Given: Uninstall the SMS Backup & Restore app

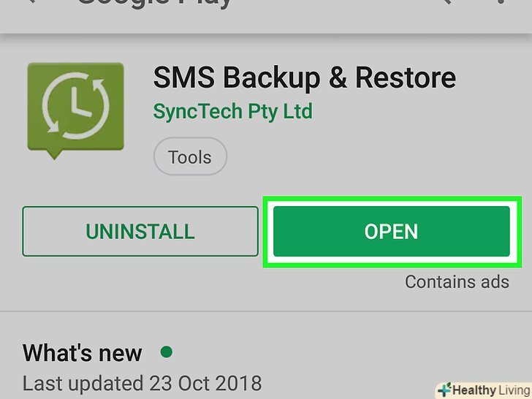Looking at the screenshot, I should click(x=140, y=231).
